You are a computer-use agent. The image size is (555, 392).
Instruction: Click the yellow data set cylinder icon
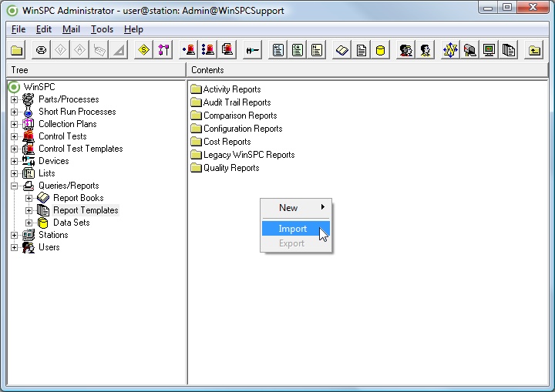point(381,50)
